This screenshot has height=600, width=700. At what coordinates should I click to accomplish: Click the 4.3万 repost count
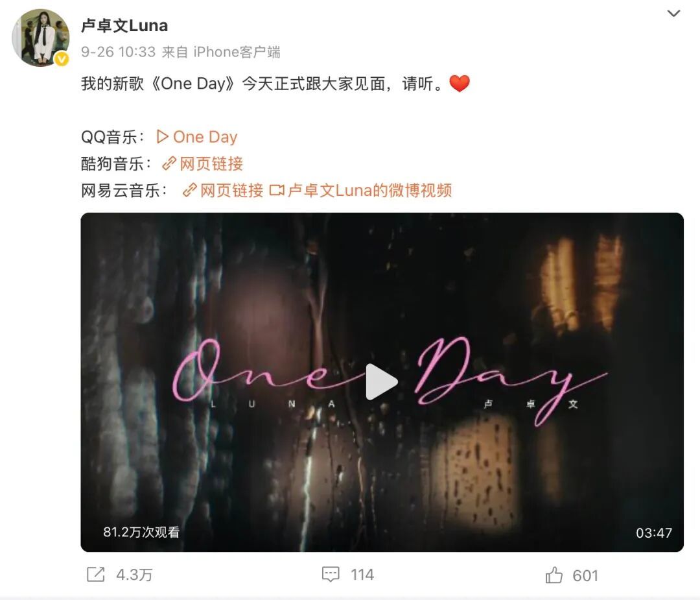tap(134, 575)
